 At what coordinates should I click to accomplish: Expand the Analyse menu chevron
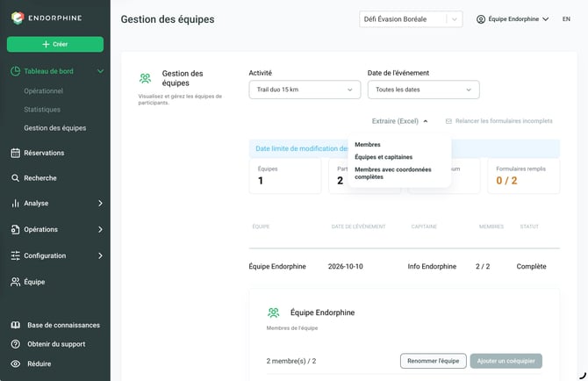pos(100,204)
